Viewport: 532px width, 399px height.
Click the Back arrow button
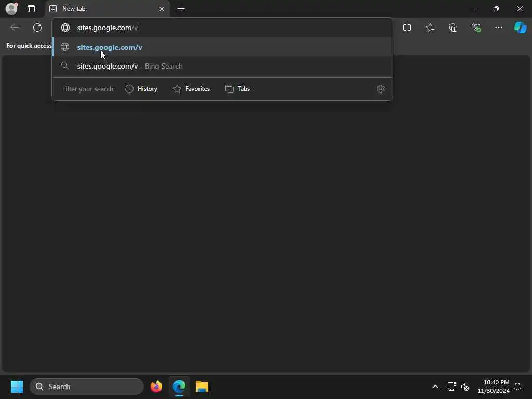15,28
